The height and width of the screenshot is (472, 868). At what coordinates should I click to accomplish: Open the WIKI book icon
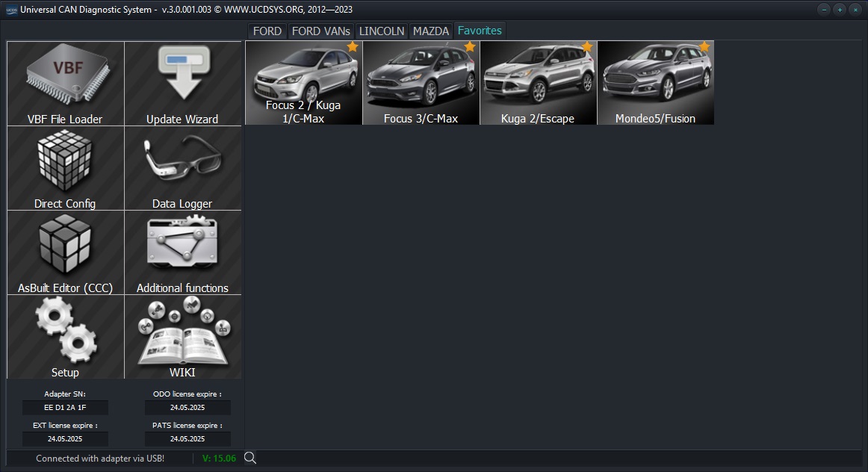[182, 336]
